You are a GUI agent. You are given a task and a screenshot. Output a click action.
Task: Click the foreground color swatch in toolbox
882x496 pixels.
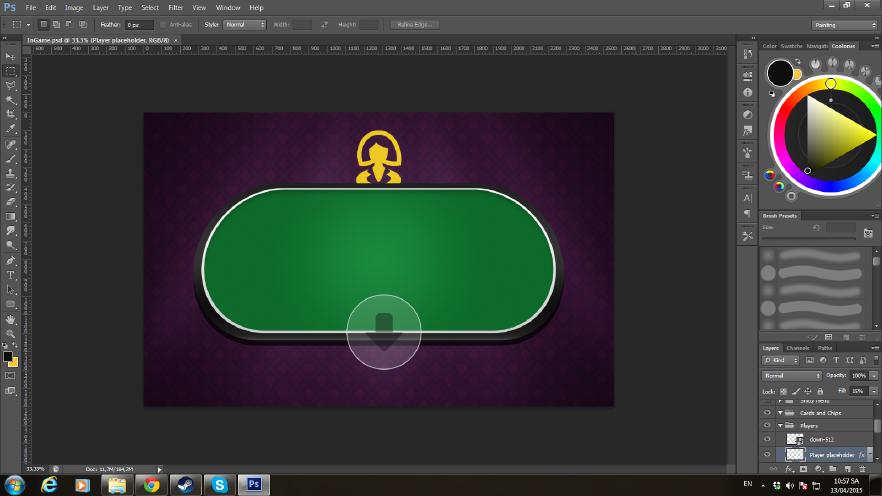coord(8,356)
